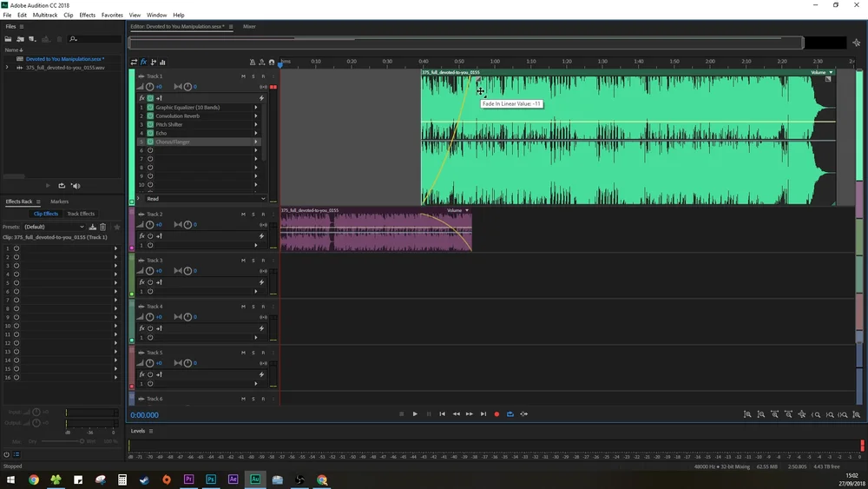868x489 pixels.
Task: Click the Sends view icon in multitrack toolbar
Action: (154, 62)
